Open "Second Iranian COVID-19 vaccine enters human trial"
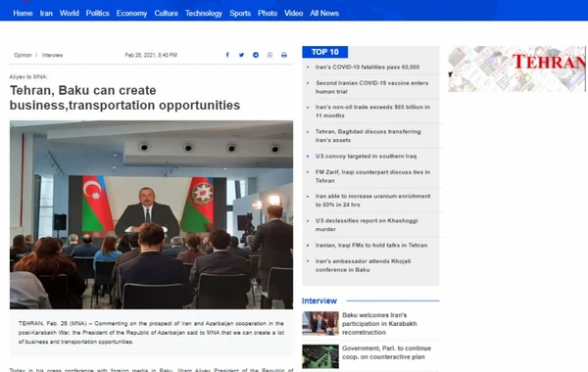This screenshot has width=588, height=372. 371,87
